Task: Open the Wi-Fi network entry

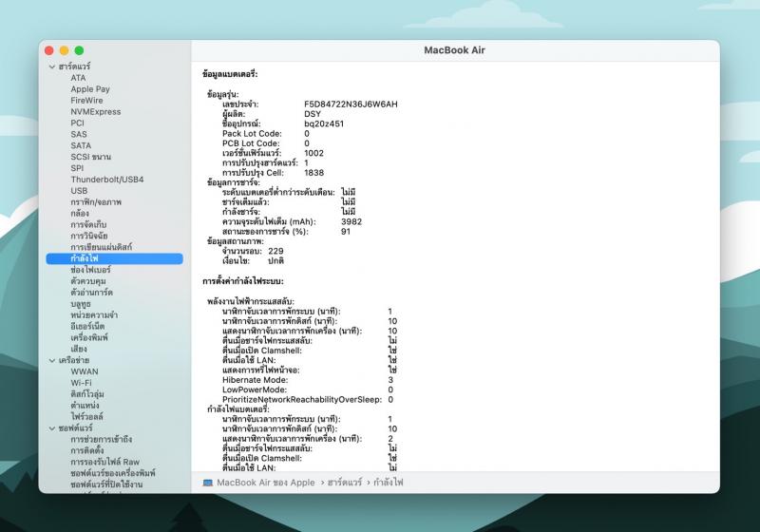Action: pyautogui.click(x=81, y=383)
